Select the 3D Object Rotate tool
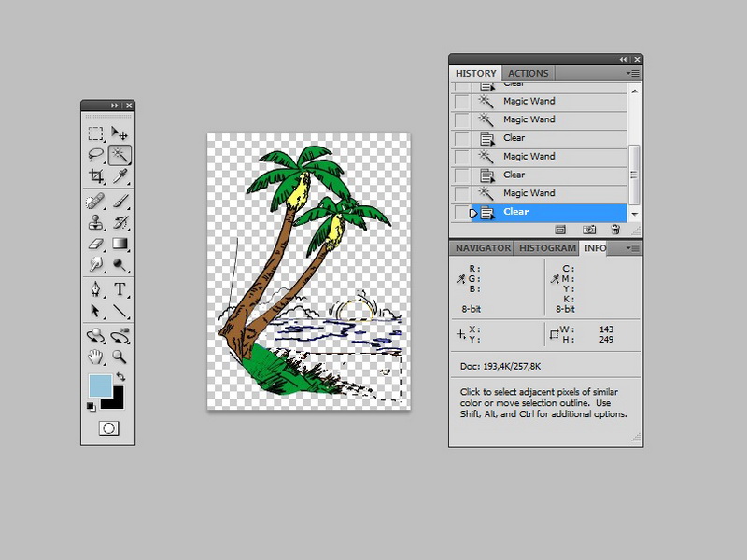Viewport: 747px width, 560px height. (x=96, y=335)
